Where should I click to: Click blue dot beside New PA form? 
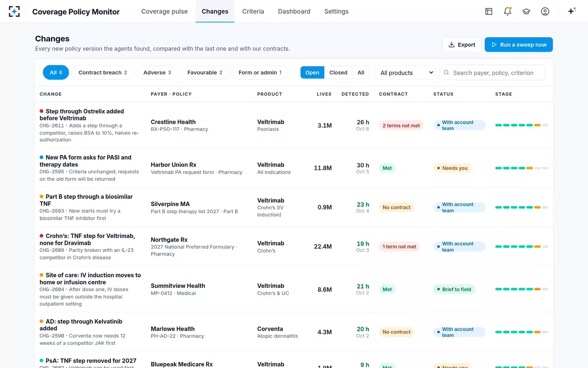point(42,157)
